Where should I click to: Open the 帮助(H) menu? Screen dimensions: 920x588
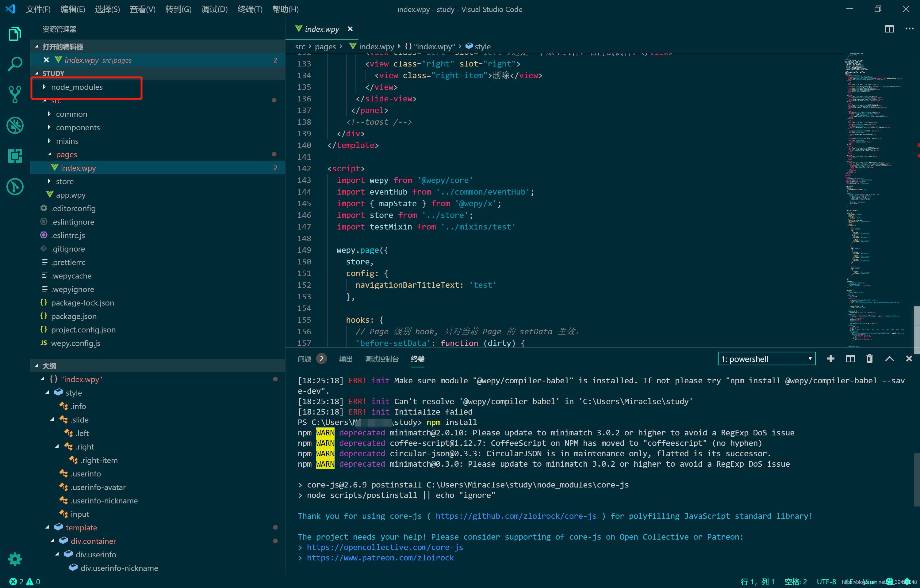click(286, 9)
